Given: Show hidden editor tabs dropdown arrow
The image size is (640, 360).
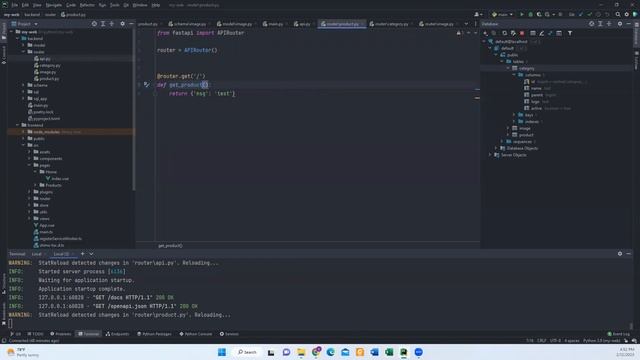Looking at the screenshot, I should click(466, 24).
